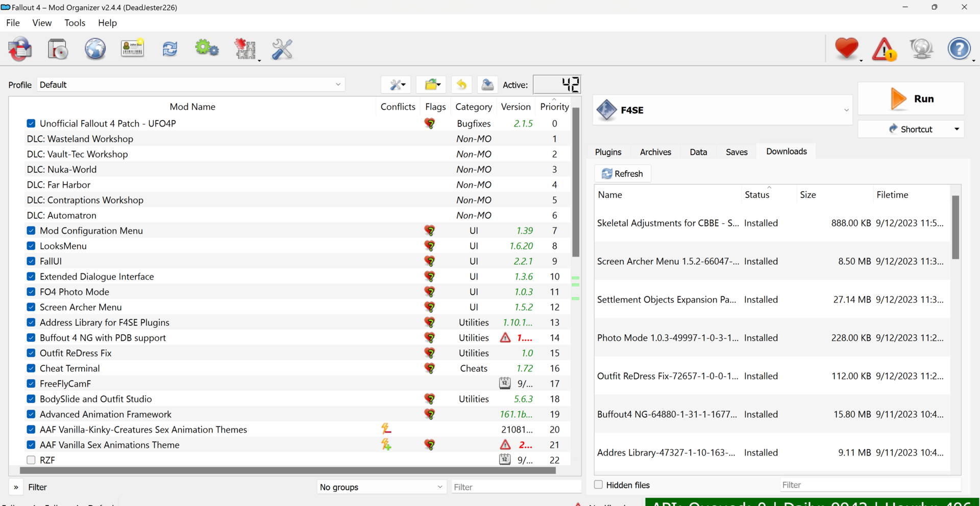The height and width of the screenshot is (506, 980).
Task: Enable the RZF mod checkbox
Action: pyautogui.click(x=31, y=460)
